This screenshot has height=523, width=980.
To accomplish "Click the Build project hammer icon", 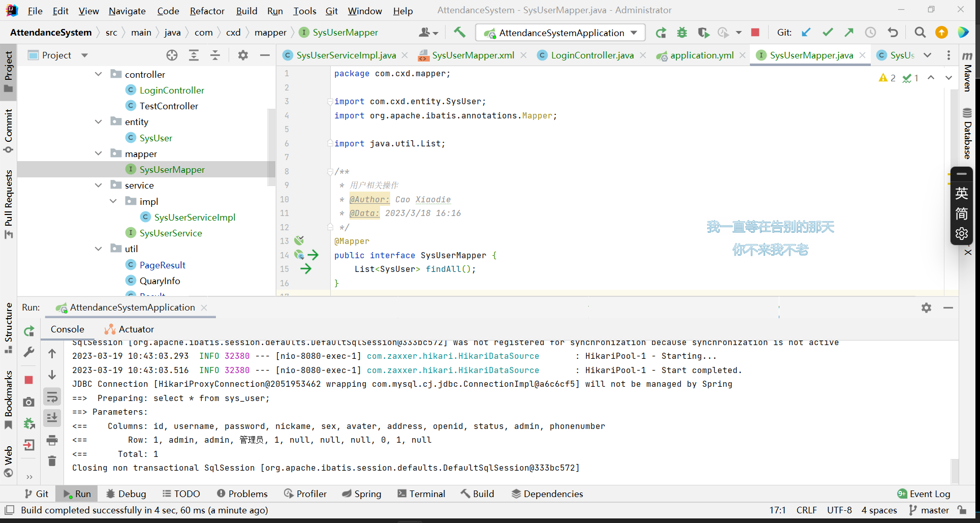I will [x=459, y=33].
